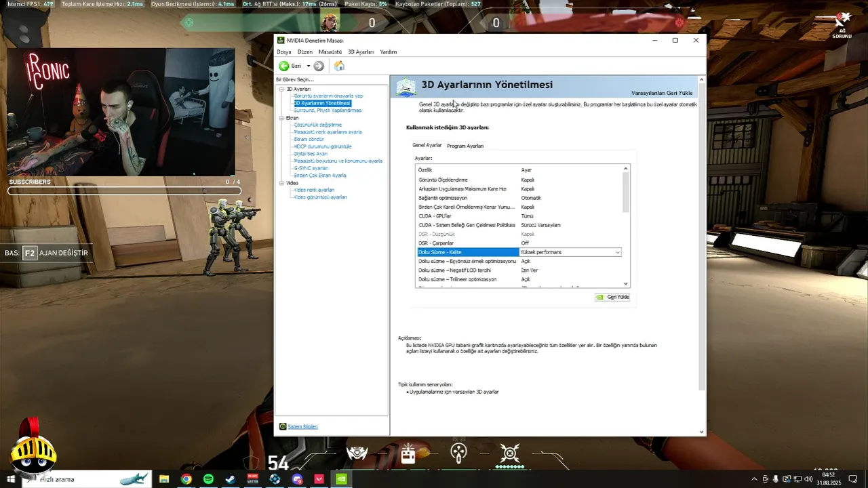868x488 pixels.
Task: Select G-SYNC ayarları tree item
Action: click(x=311, y=168)
